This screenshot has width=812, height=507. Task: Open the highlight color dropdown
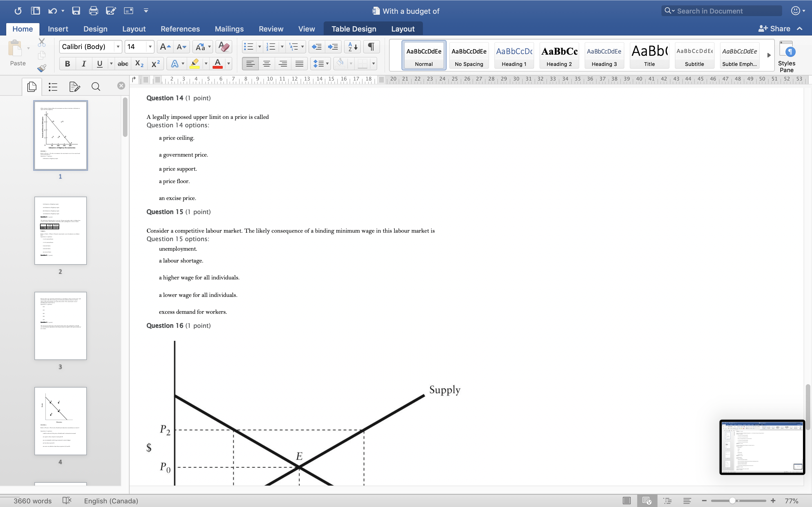[x=206, y=63]
